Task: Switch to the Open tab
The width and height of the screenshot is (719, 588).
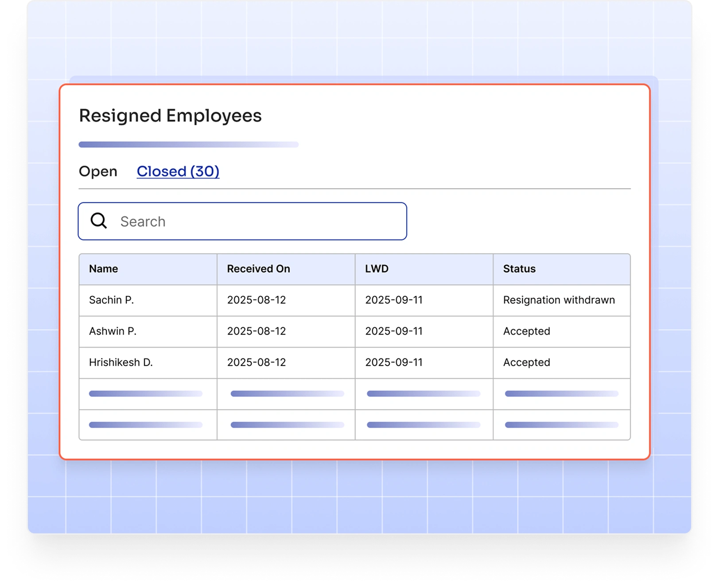Action: click(x=98, y=171)
